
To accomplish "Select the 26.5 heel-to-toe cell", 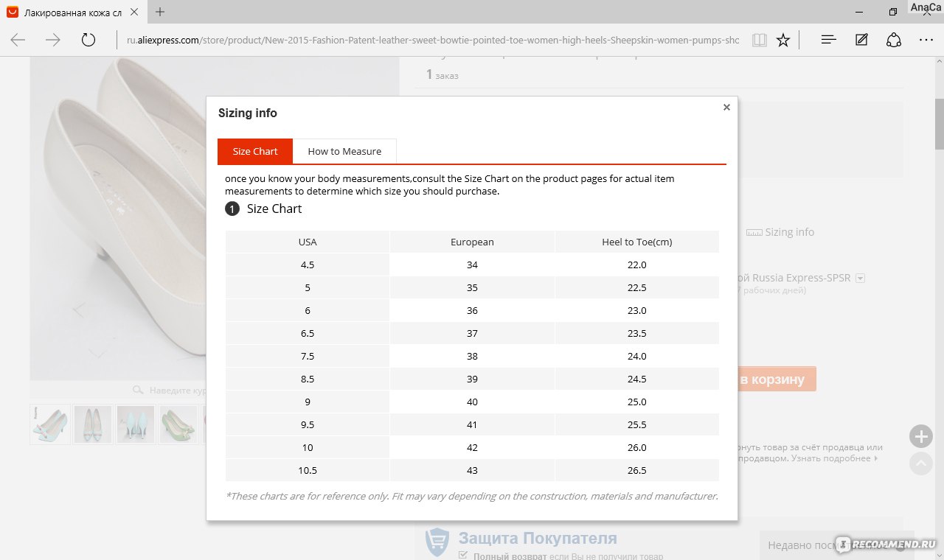I will coord(637,470).
